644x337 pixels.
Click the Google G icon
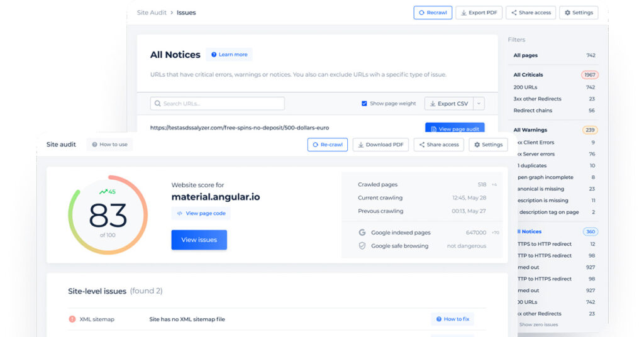[362, 233]
